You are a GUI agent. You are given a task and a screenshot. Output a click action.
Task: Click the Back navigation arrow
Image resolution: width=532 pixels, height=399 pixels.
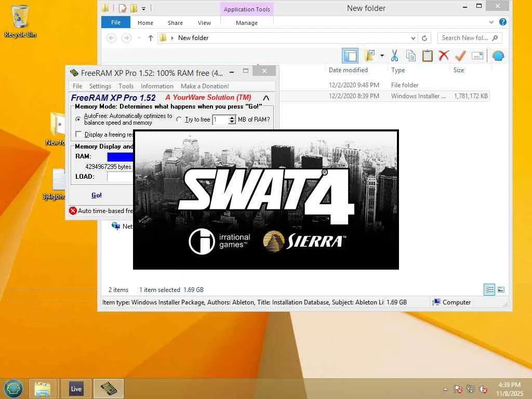(x=111, y=37)
